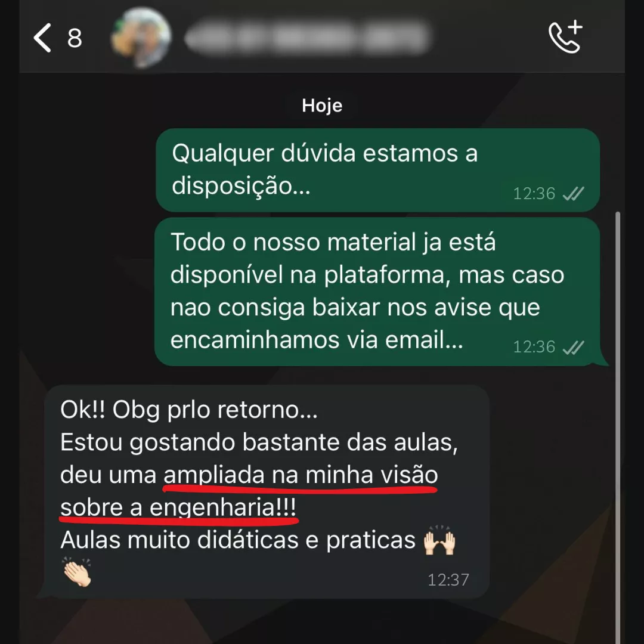Select the message 'Qualquer dúvida estamos a disposição...'

[x=378, y=170]
